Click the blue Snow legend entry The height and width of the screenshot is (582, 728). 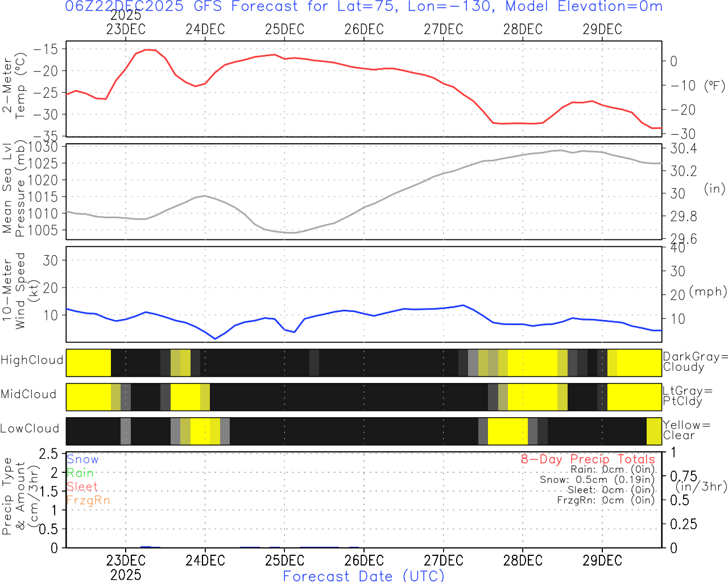[x=82, y=459]
